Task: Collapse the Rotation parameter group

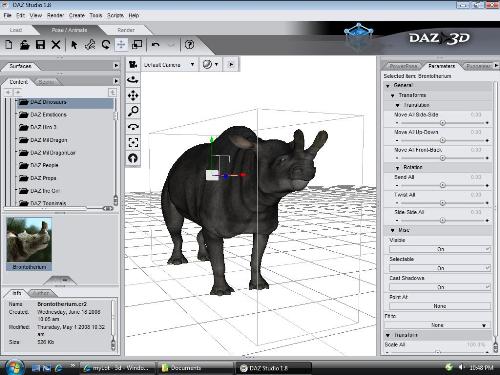Action: (397, 168)
